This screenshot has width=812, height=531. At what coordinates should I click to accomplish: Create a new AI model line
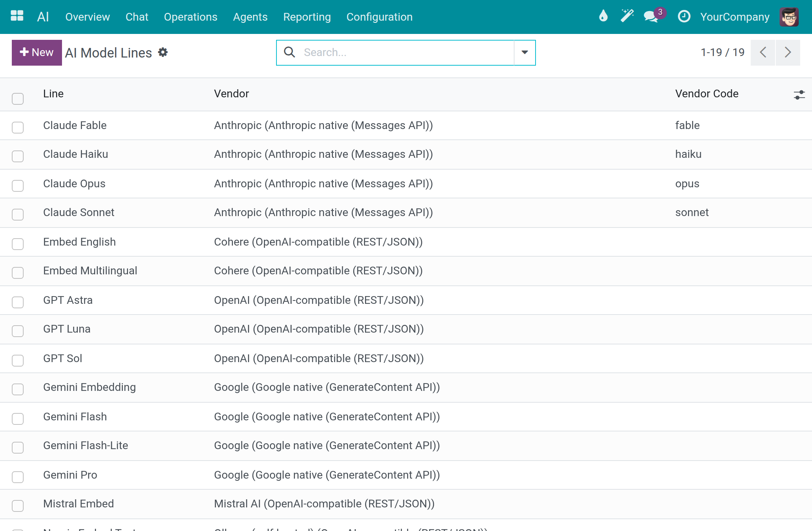tap(37, 52)
